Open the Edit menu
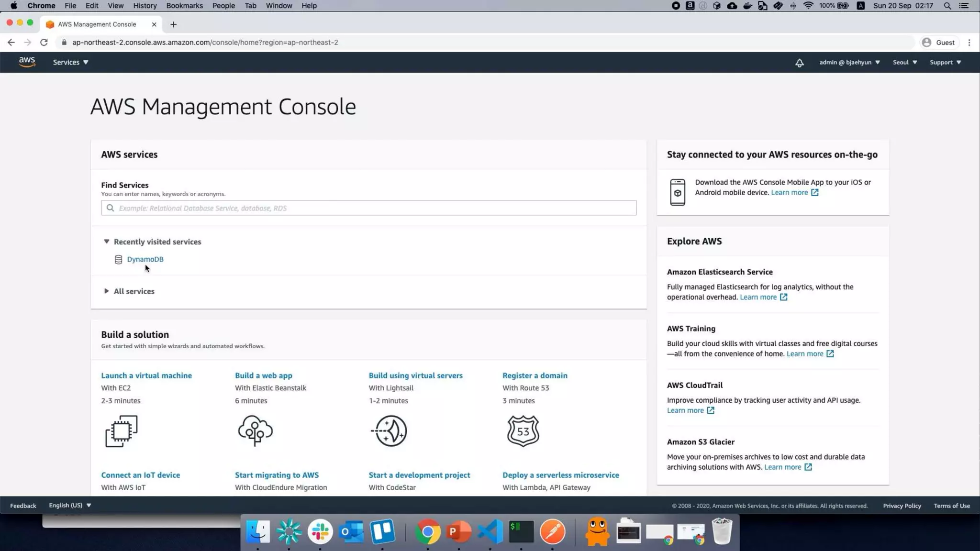980x551 pixels. pos(92,6)
